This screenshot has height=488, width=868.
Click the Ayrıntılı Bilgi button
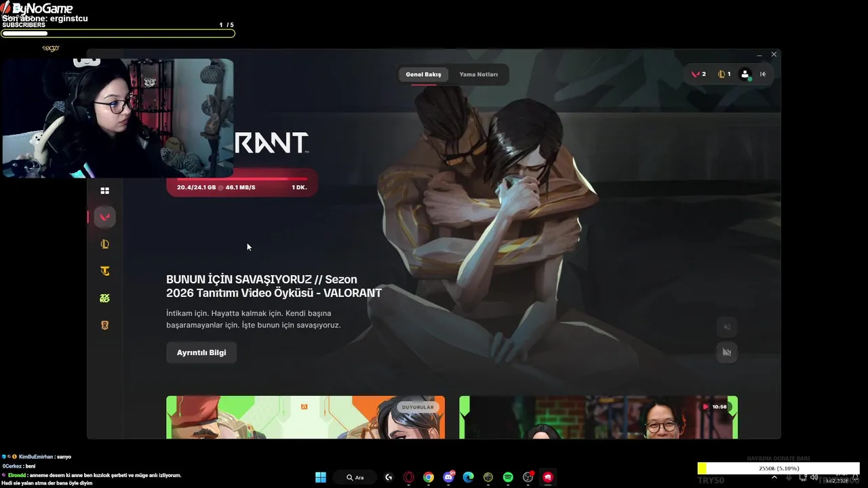point(201,352)
